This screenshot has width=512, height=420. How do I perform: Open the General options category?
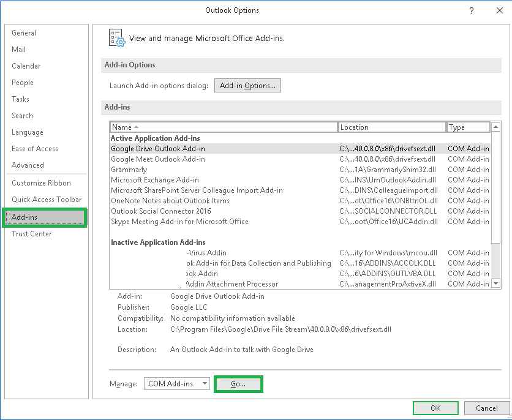click(24, 33)
